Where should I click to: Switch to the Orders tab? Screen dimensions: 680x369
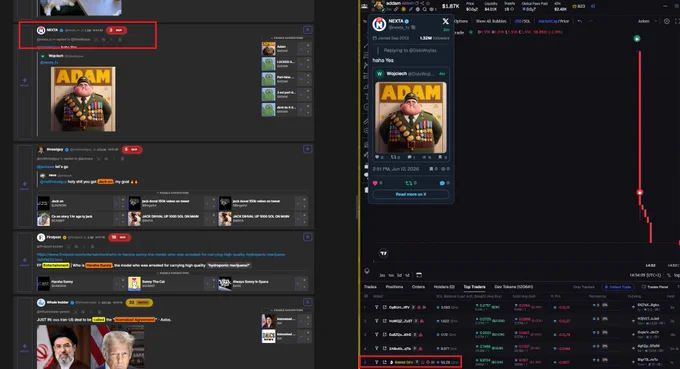(418, 287)
